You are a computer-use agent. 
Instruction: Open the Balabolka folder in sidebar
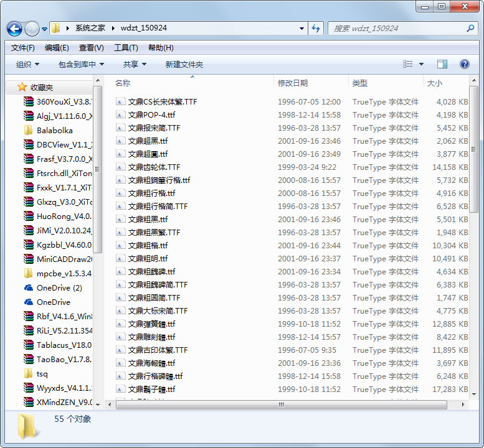pyautogui.click(x=48, y=131)
